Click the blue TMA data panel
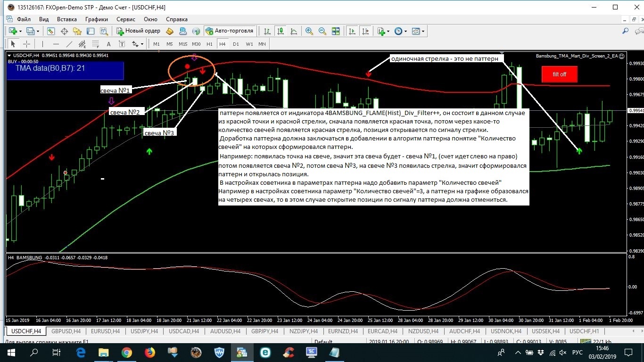644x362 pixels. point(65,70)
